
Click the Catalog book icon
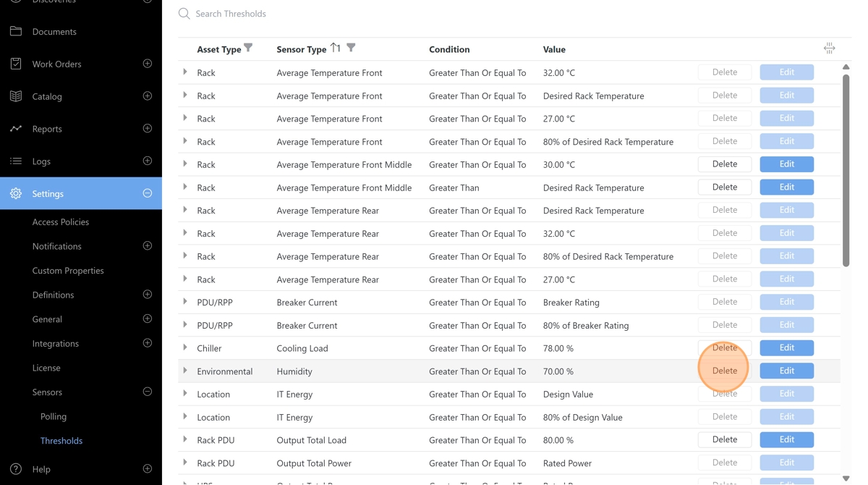tap(16, 96)
